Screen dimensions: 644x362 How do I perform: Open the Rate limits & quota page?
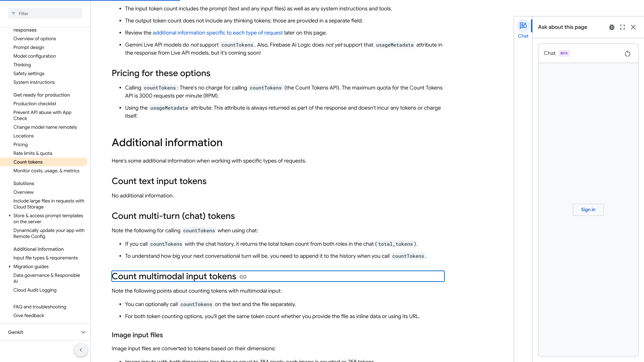coord(33,153)
